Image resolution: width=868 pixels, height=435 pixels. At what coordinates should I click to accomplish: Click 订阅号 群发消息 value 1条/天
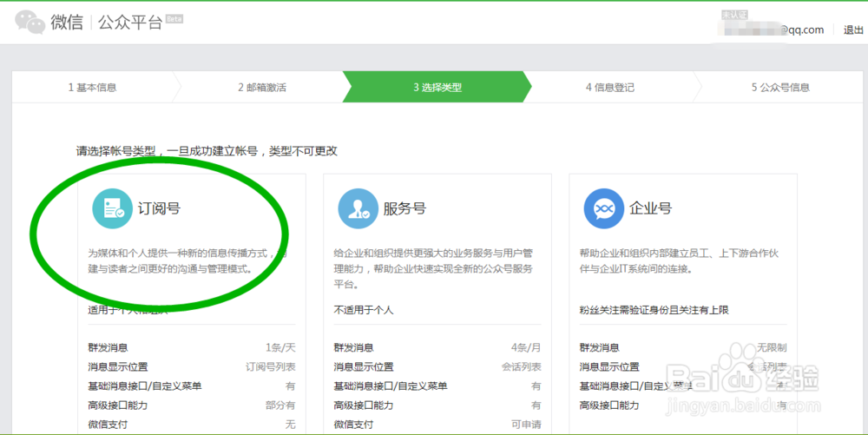tap(280, 347)
